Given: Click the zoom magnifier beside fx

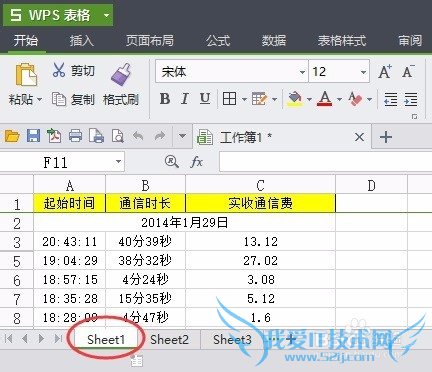Looking at the screenshot, I should coord(172,162).
